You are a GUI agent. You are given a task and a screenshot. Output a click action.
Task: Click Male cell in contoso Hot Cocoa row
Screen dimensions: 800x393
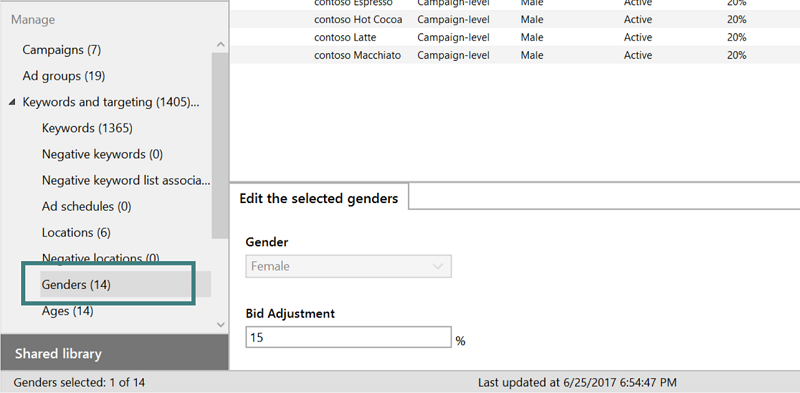point(532,19)
